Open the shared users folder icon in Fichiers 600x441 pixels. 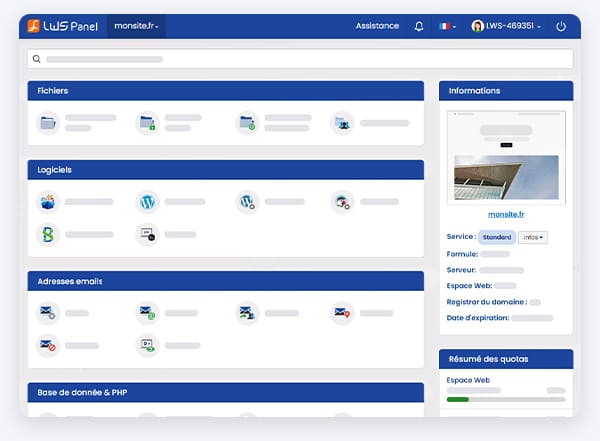[342, 123]
